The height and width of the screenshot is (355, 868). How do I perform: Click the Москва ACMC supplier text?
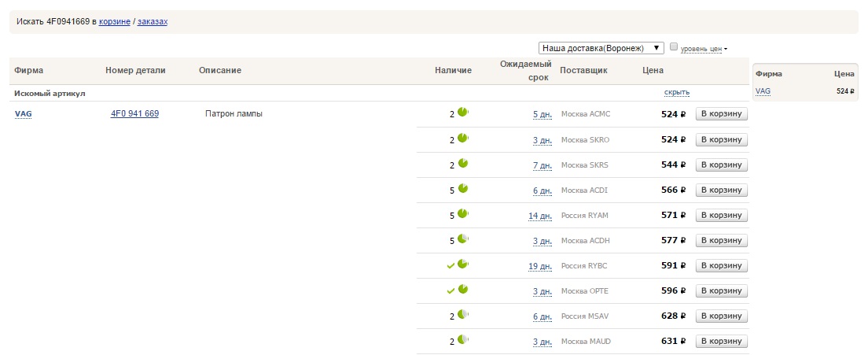pos(586,114)
